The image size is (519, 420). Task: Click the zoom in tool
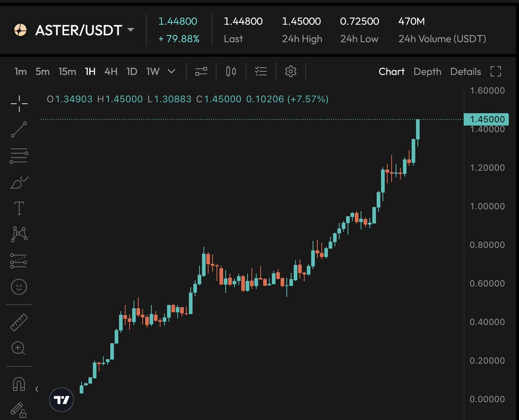[x=19, y=348]
